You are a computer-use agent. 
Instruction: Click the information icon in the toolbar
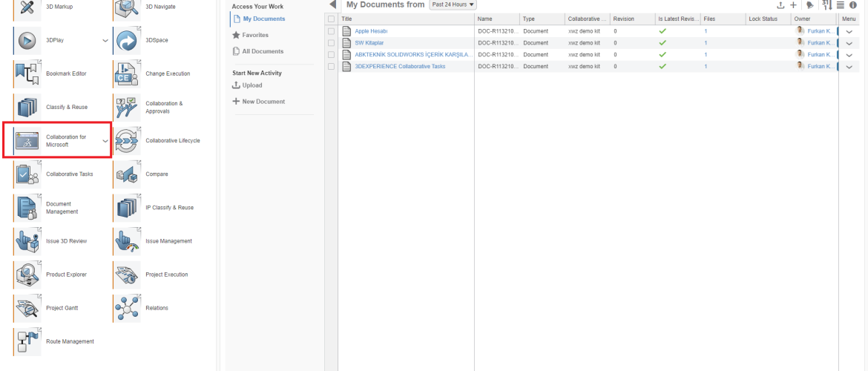(x=853, y=5)
